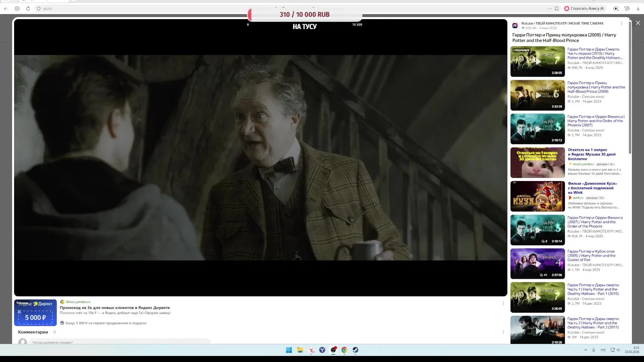Open 'Промокод на 5к для новых клиентов' ad headline
This screenshot has height=362, width=644.
click(x=115, y=307)
